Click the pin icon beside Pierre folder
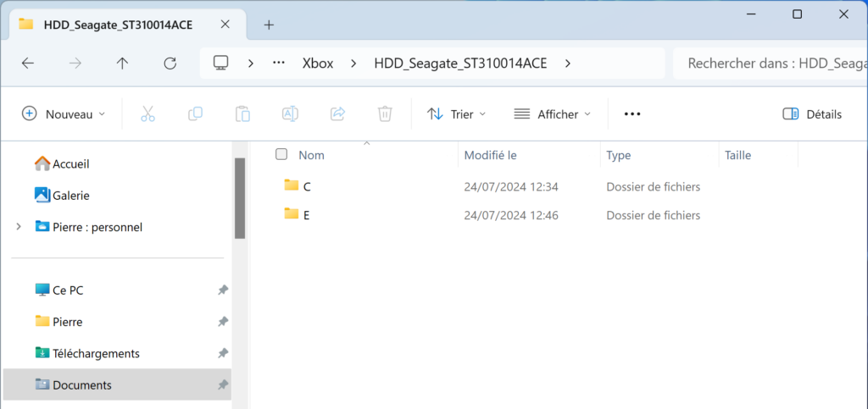868x409 pixels. [x=223, y=321]
